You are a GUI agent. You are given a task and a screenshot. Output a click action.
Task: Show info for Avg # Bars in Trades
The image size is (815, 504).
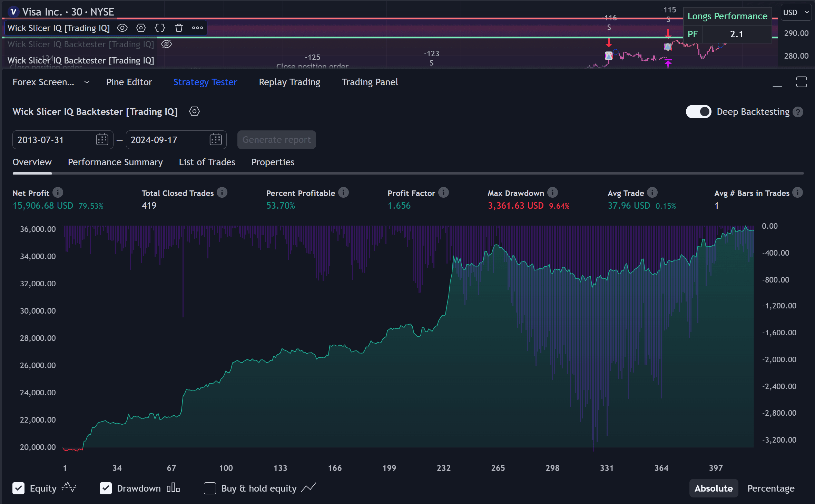(x=797, y=192)
